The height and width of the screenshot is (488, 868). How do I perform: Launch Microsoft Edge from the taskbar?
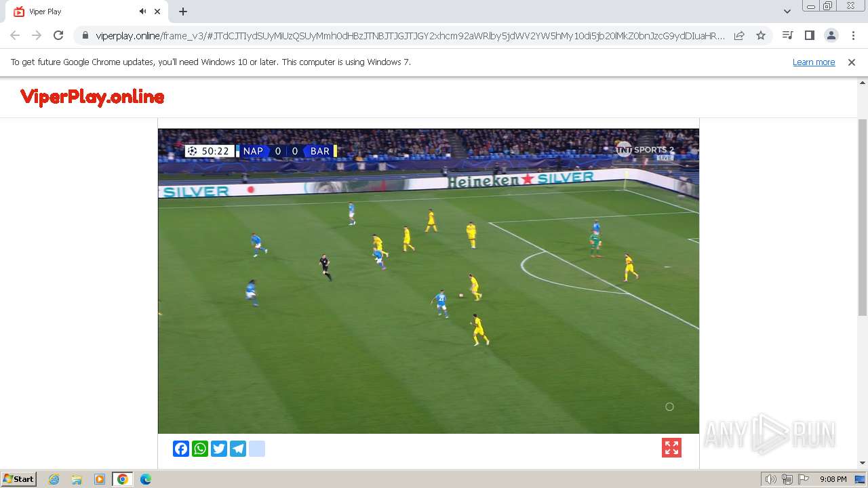pyautogui.click(x=146, y=479)
